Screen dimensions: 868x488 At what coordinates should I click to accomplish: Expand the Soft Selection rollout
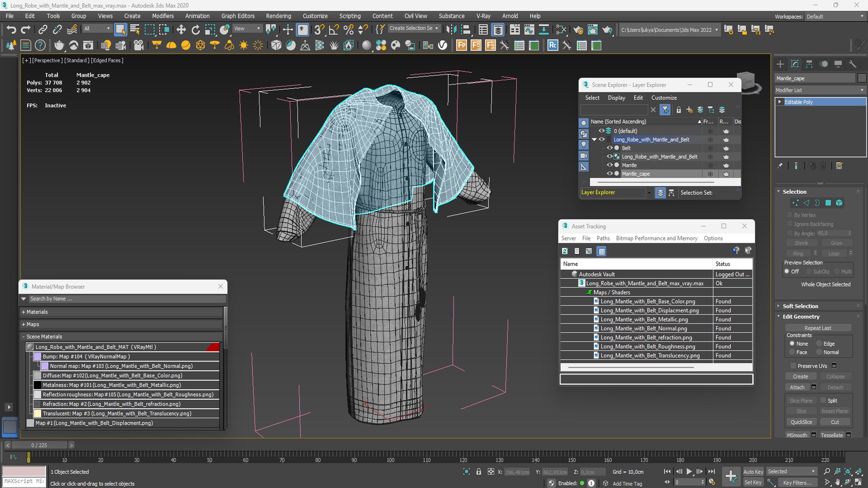[x=800, y=306]
